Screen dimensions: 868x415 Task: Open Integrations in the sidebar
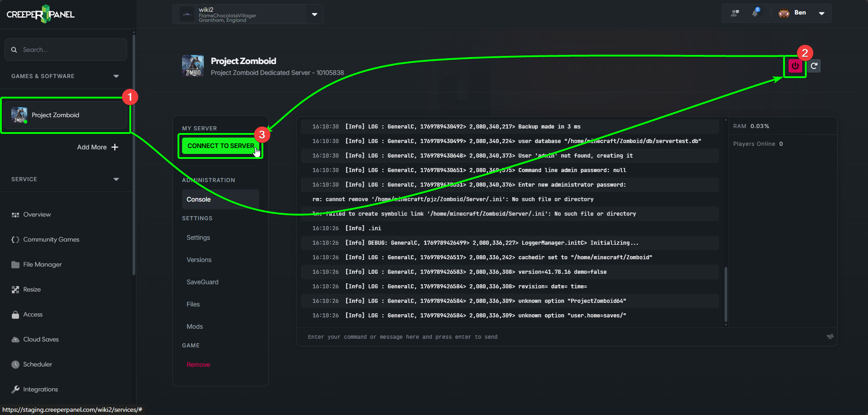pos(40,389)
